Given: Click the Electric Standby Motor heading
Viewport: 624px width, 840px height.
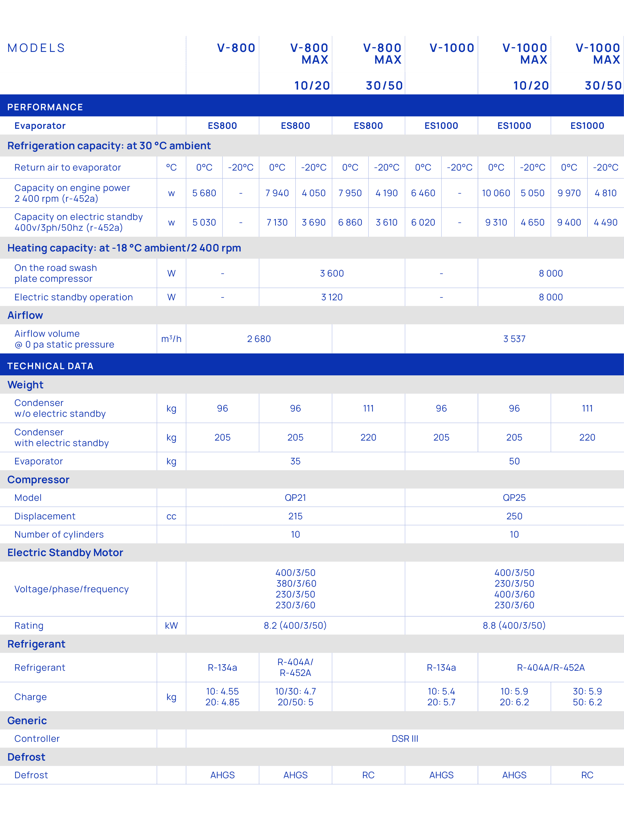Looking at the screenshot, I should (65, 553).
